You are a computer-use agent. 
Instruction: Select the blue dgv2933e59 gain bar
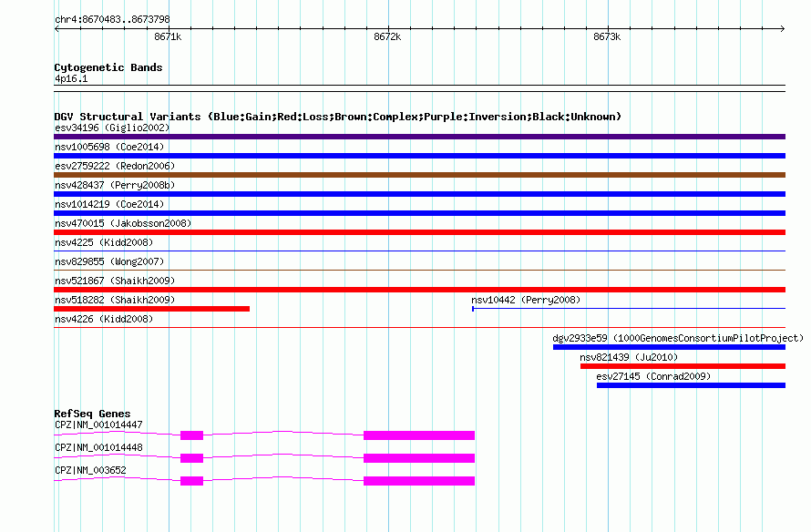tap(669, 347)
